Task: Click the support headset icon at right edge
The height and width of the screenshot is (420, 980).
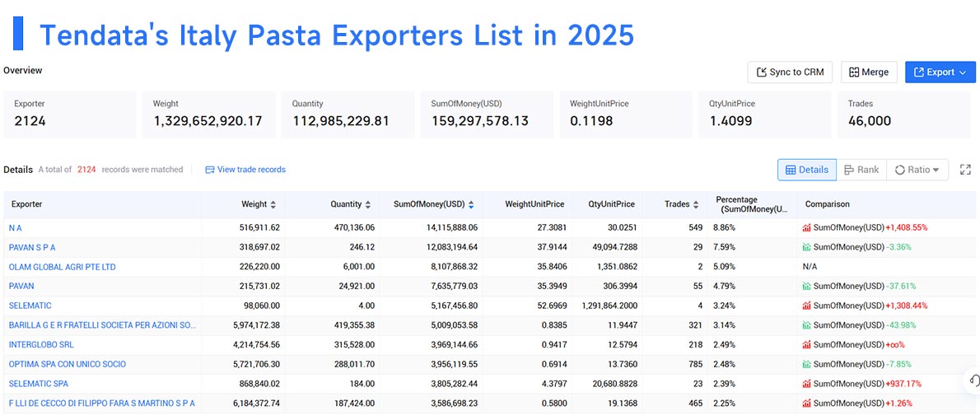Action: click(973, 380)
